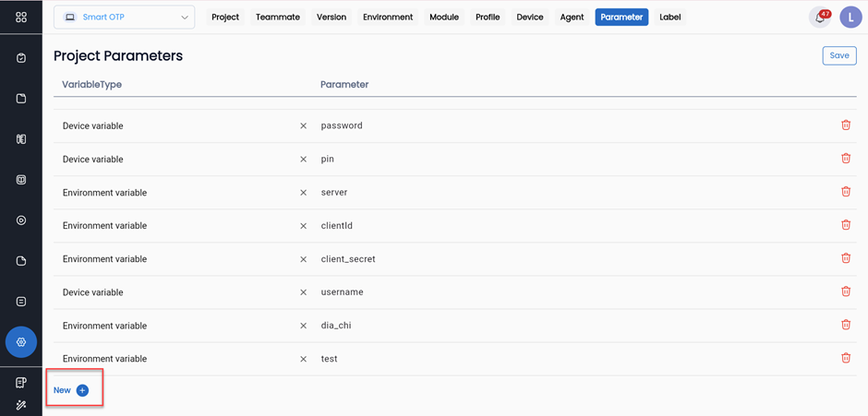Delete the password parameter row
The width and height of the screenshot is (868, 416).
[x=845, y=125]
